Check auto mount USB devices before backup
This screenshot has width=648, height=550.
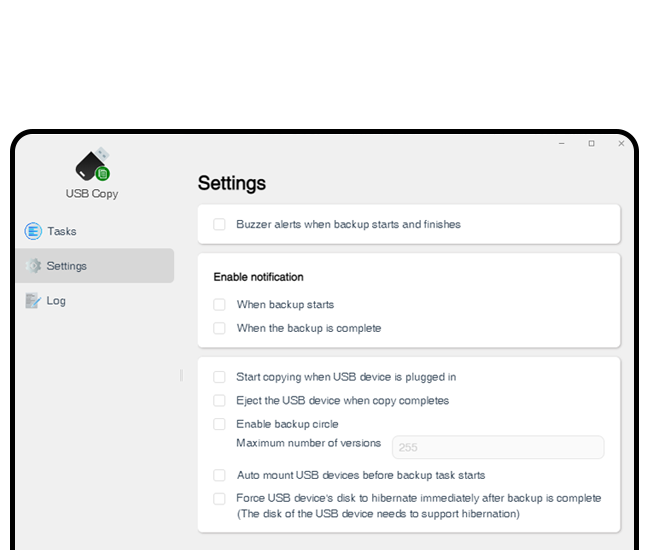219,475
